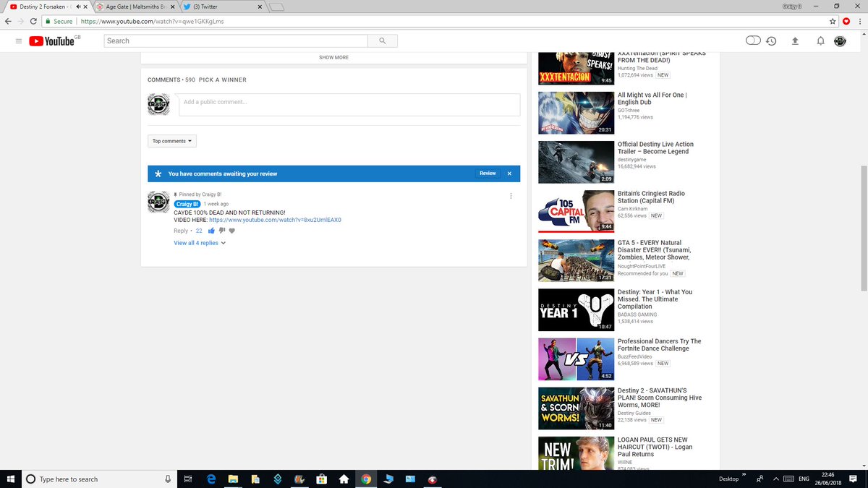Reply to the pinned comment
Image resolution: width=868 pixels, height=488 pixels.
pos(181,231)
